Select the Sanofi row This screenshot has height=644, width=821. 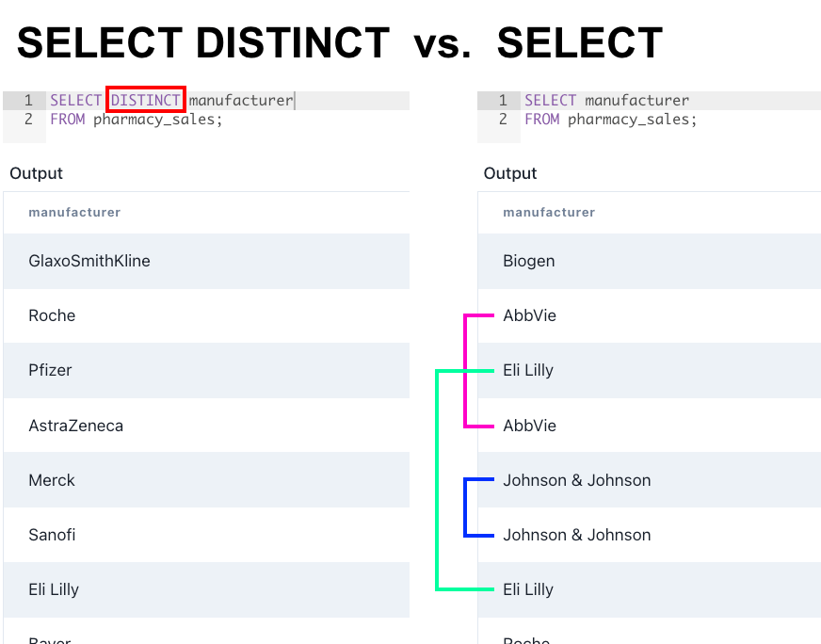coord(52,535)
